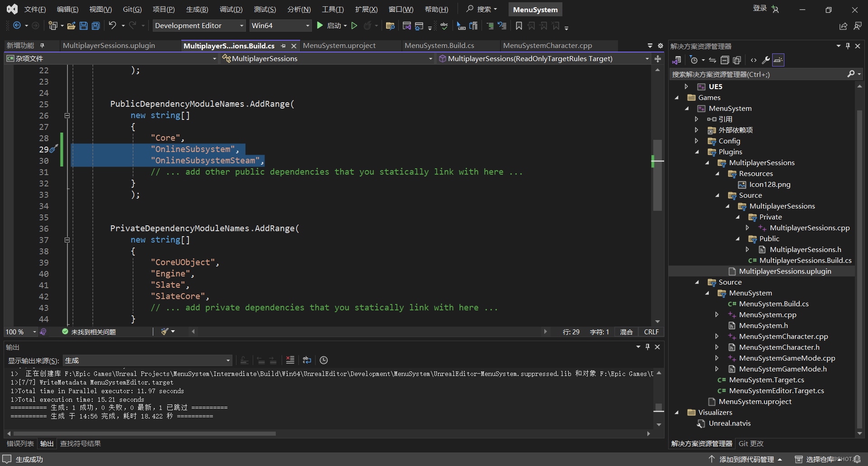Click the Save All icon on the toolbar
This screenshot has width=868, height=466.
point(95,25)
